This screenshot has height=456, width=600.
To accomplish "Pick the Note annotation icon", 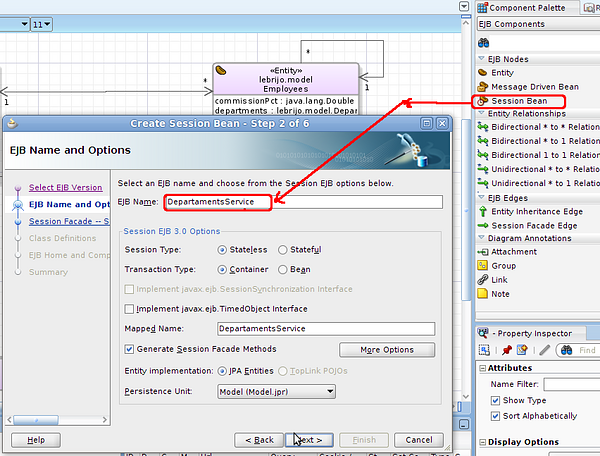I will coord(483,294).
